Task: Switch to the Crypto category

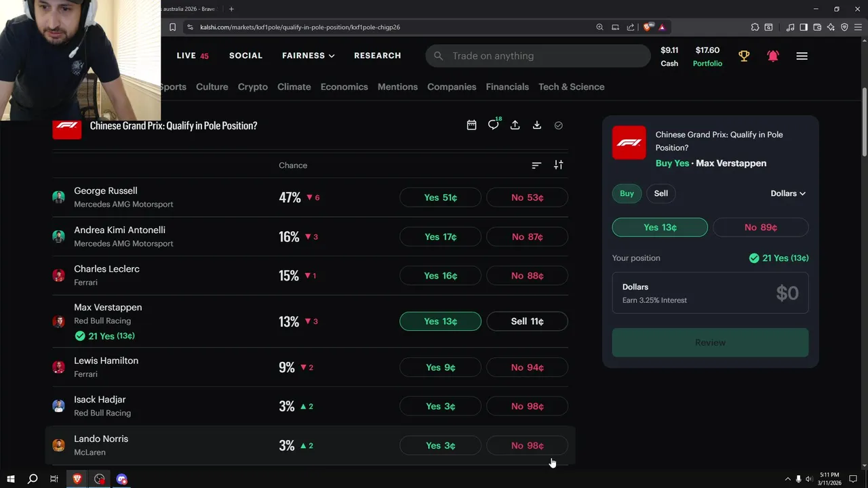Action: [252, 87]
